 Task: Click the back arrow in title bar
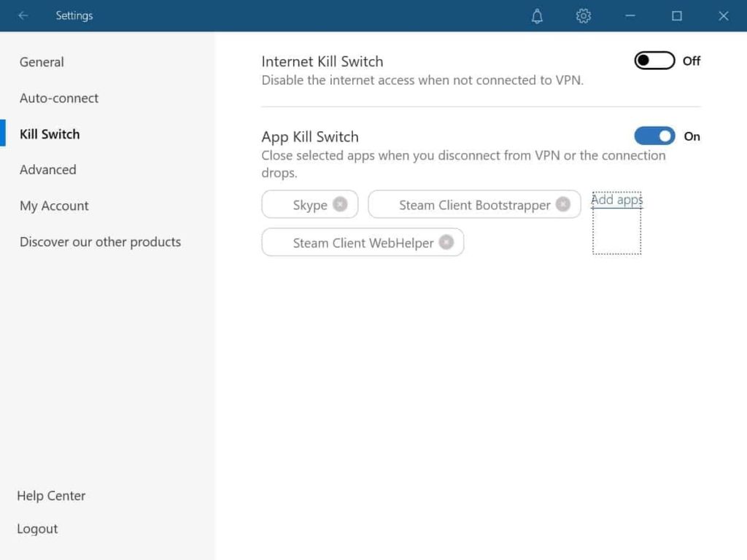click(23, 15)
